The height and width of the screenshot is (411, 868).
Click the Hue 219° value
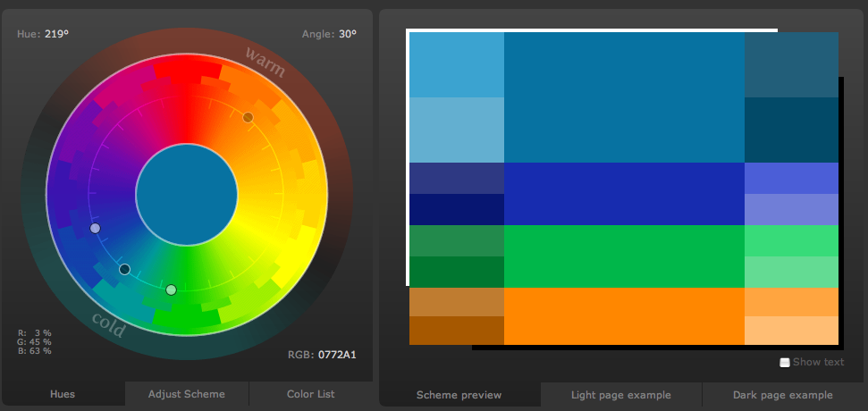click(56, 34)
